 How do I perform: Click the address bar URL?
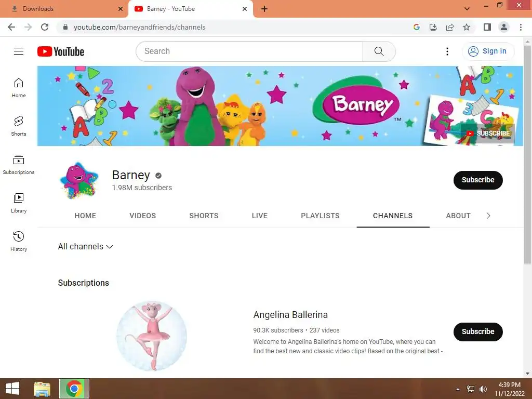[139, 27]
